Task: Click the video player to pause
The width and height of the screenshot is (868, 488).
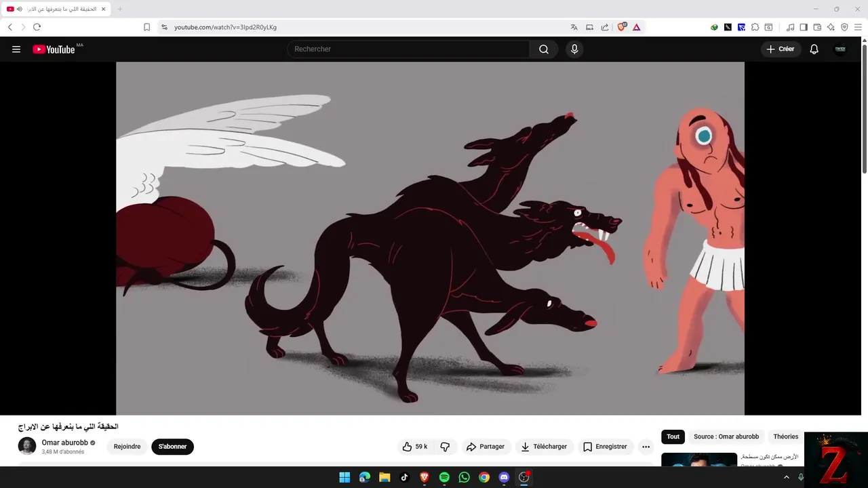Action: coord(430,238)
